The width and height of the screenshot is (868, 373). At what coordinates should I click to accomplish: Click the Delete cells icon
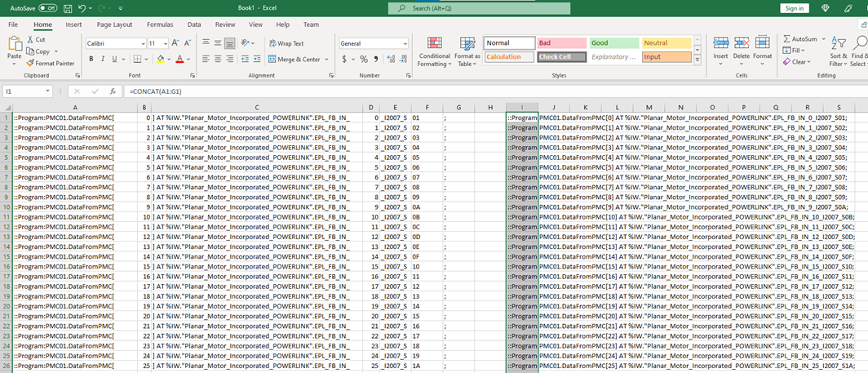pos(741,42)
